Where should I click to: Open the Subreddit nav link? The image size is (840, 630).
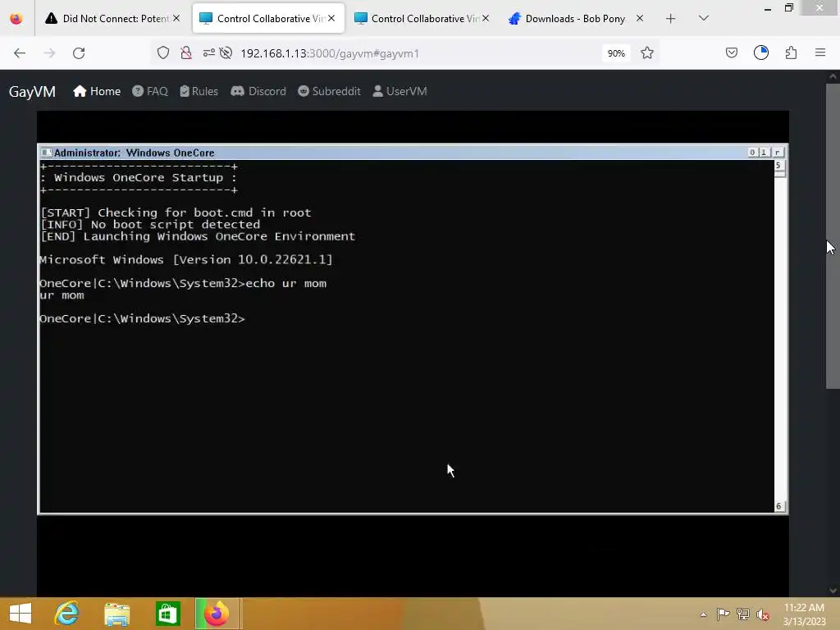click(329, 92)
